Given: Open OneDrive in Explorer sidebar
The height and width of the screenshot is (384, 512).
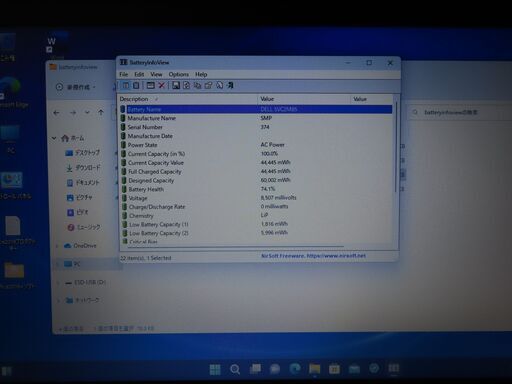Looking at the screenshot, I should pos(80,246).
